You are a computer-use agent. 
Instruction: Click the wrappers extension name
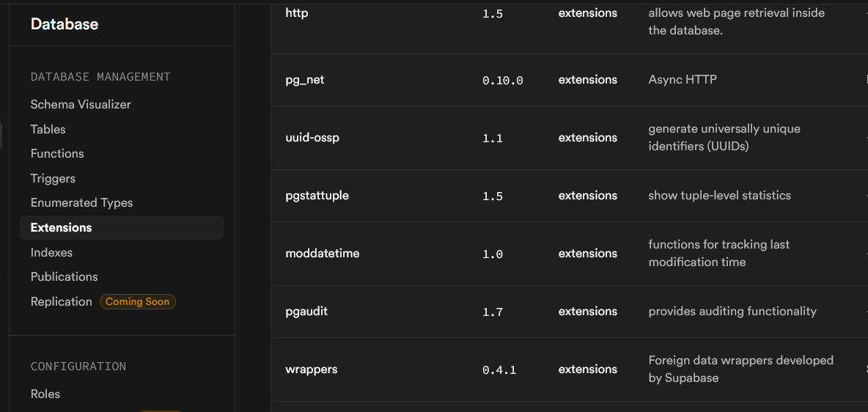[x=312, y=369]
